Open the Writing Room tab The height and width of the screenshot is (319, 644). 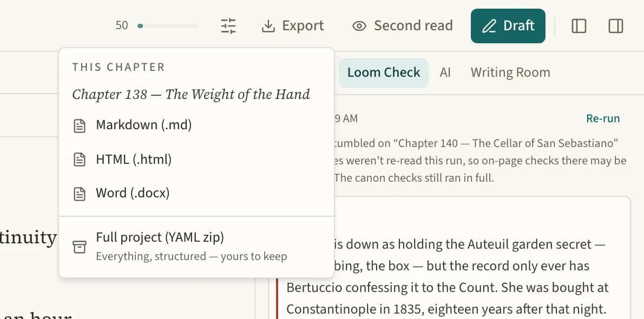tap(510, 72)
